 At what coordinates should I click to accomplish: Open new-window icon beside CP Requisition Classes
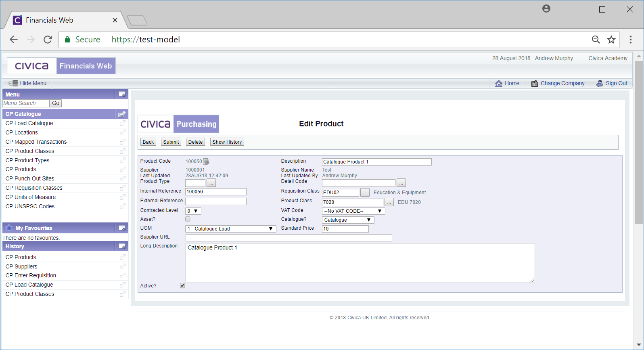coord(123,188)
